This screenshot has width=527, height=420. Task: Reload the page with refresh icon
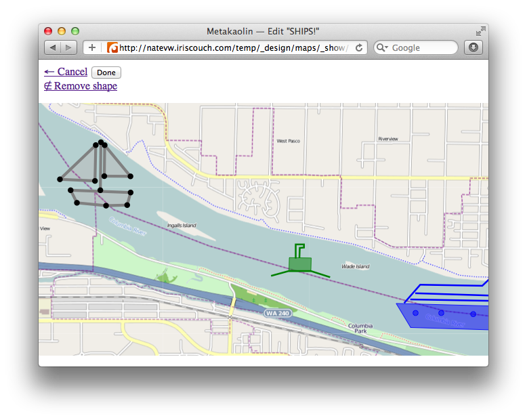coord(359,47)
